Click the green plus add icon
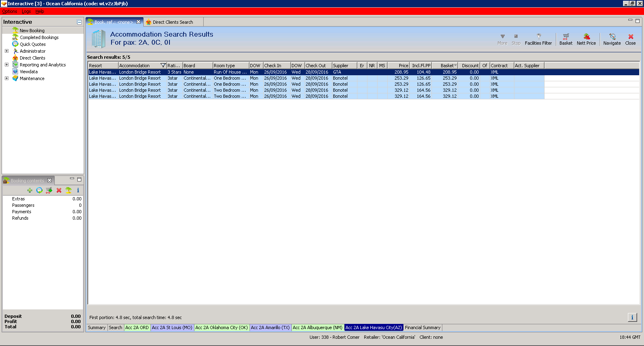Image resolution: width=644 pixels, height=346 pixels. (30, 190)
